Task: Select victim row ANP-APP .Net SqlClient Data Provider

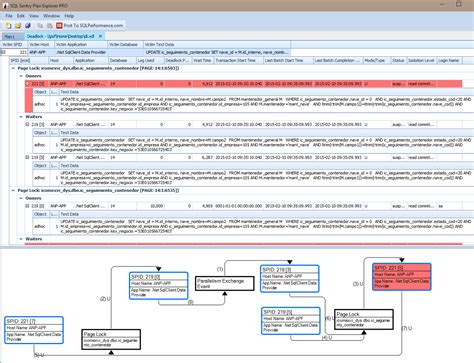Action: 145,52
